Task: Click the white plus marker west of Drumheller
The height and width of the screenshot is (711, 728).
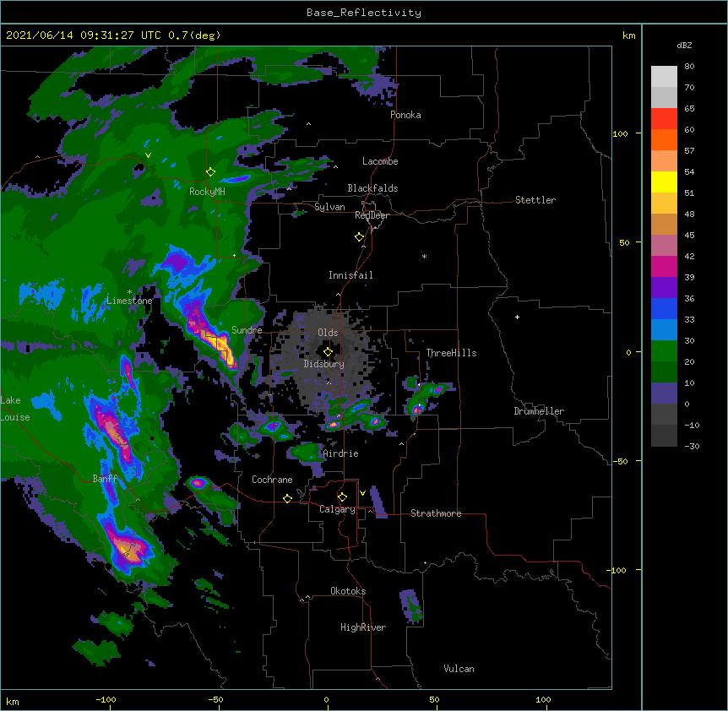Action: pyautogui.click(x=517, y=317)
